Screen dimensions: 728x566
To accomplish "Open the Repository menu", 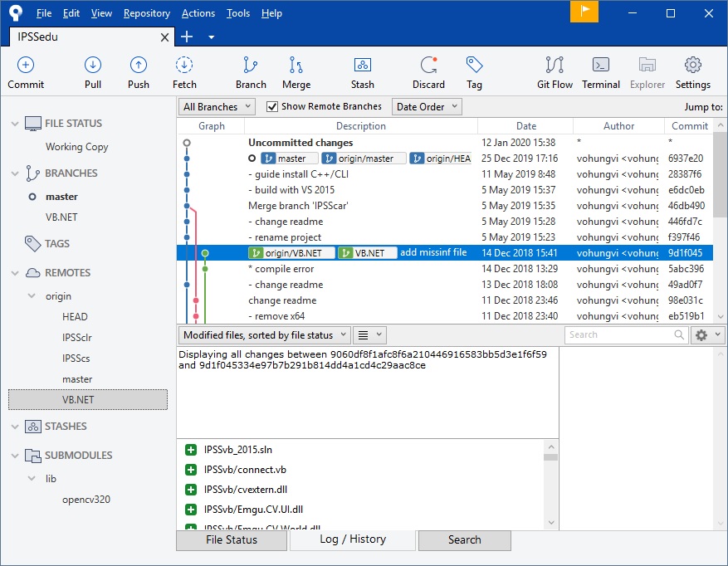I will click(147, 13).
